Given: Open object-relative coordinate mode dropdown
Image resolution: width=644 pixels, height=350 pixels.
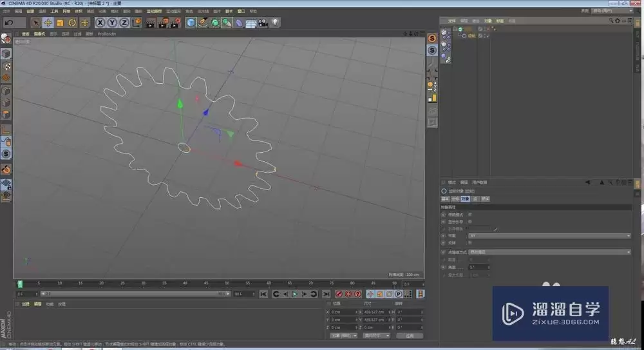Looking at the screenshot, I should (x=344, y=336).
